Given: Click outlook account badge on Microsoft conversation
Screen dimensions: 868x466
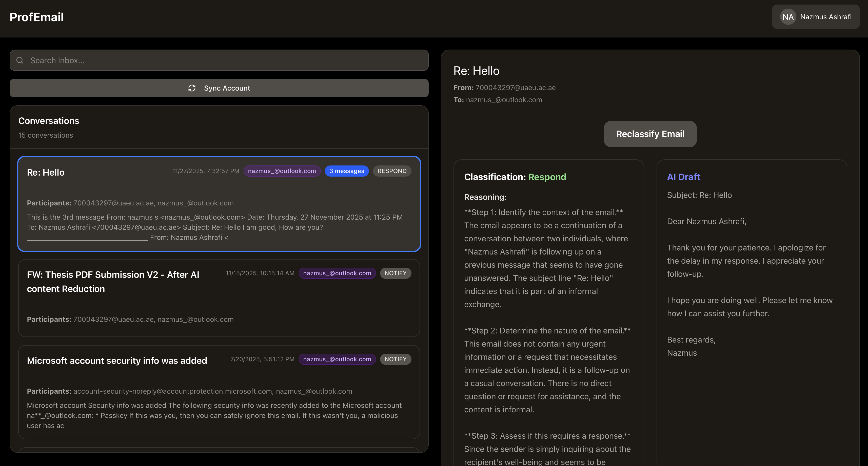Looking at the screenshot, I should 337,359.
